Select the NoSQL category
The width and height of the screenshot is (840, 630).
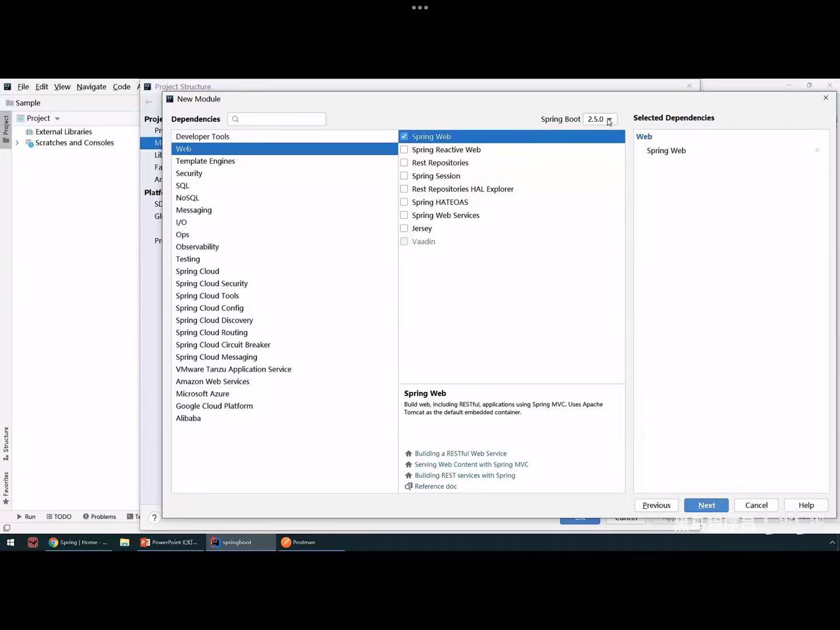[284, 198]
